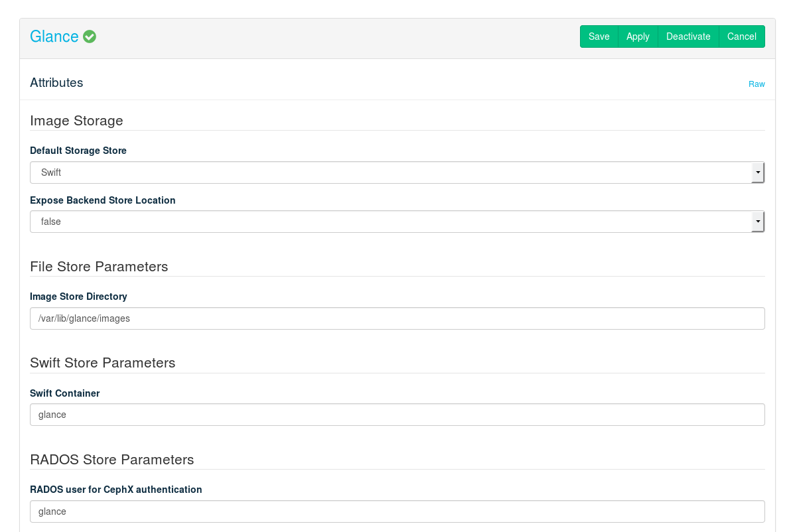Click the Attributes section heading
797x532 pixels.
[x=56, y=83]
